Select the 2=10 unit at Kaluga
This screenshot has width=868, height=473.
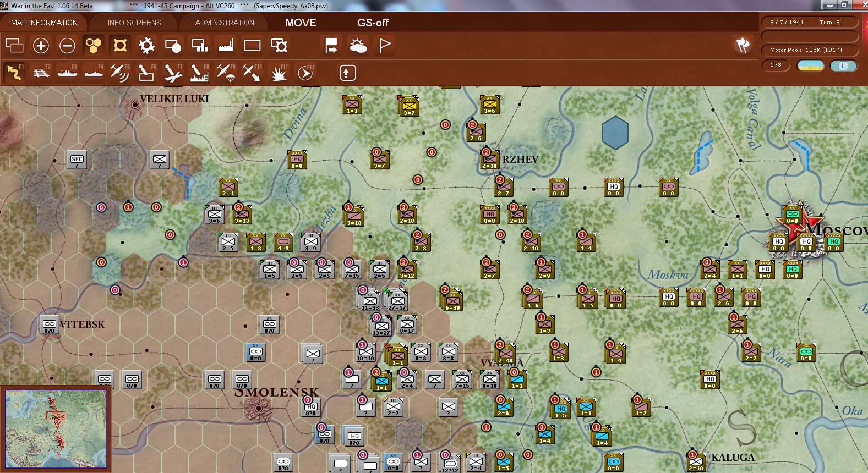pyautogui.click(x=696, y=462)
